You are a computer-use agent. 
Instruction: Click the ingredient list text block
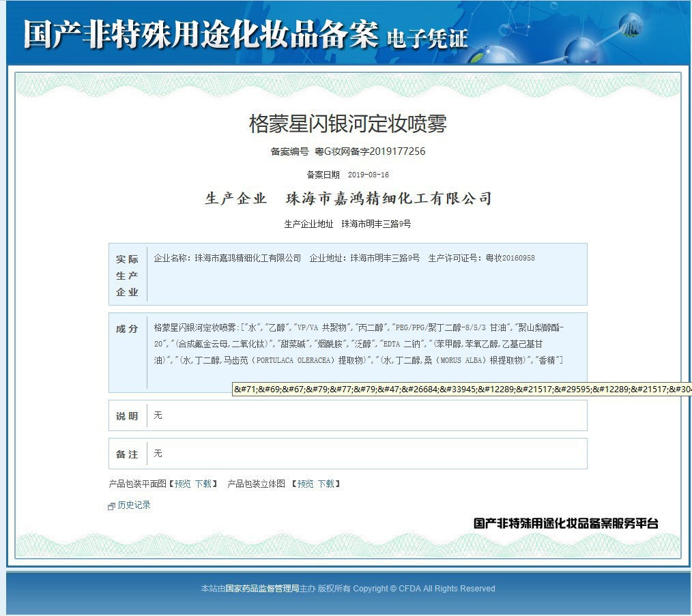358,344
